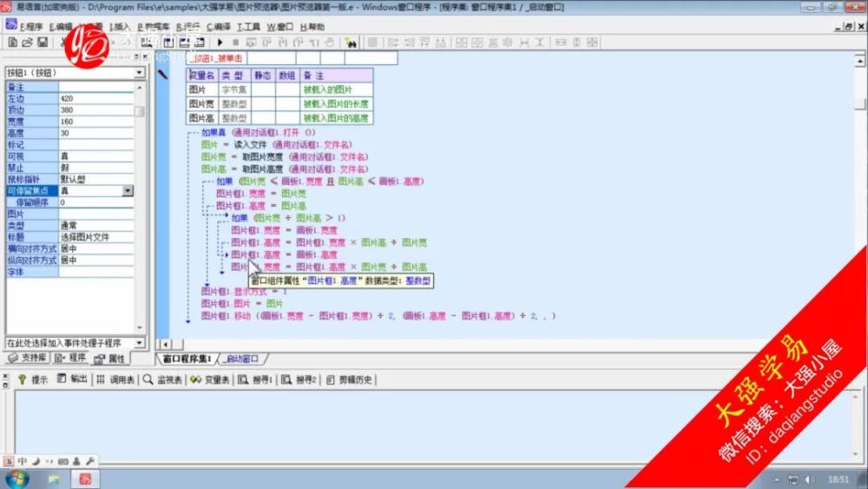This screenshot has width=868, height=489.
Task: Click the Open file toolbar icon
Action: click(x=27, y=42)
